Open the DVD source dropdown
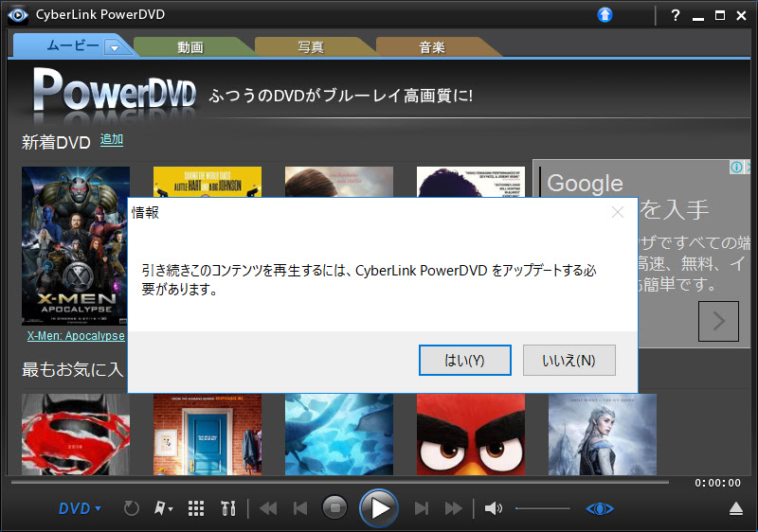 coord(80,509)
